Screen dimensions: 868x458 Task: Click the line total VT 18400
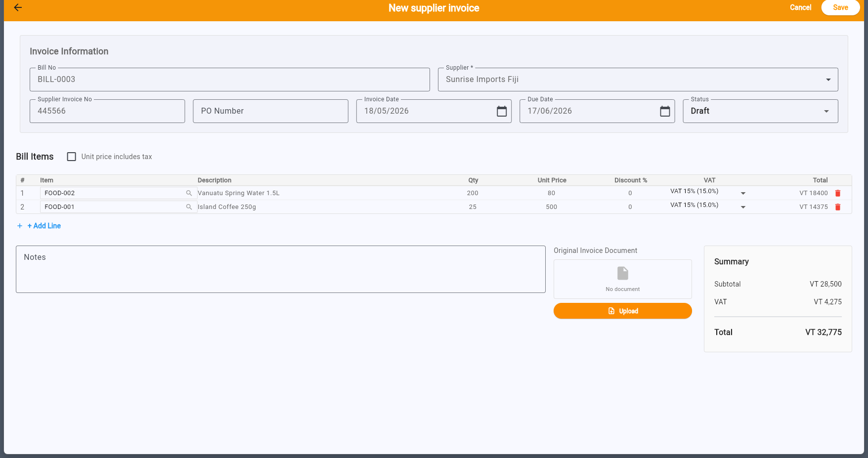pos(814,193)
